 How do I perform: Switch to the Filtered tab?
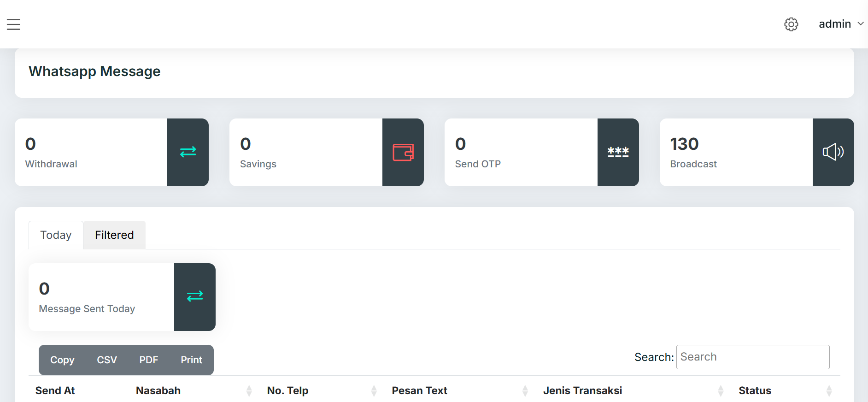[x=114, y=235]
